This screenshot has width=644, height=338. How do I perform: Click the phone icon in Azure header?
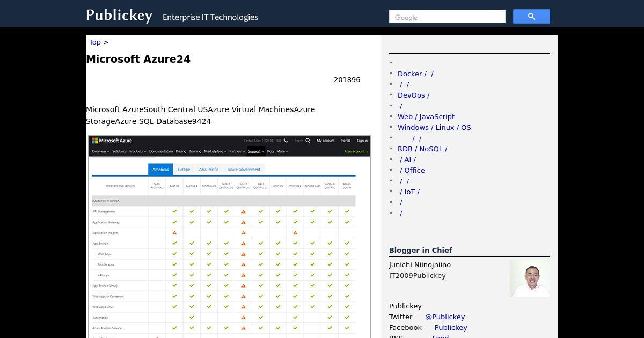tap(286, 141)
